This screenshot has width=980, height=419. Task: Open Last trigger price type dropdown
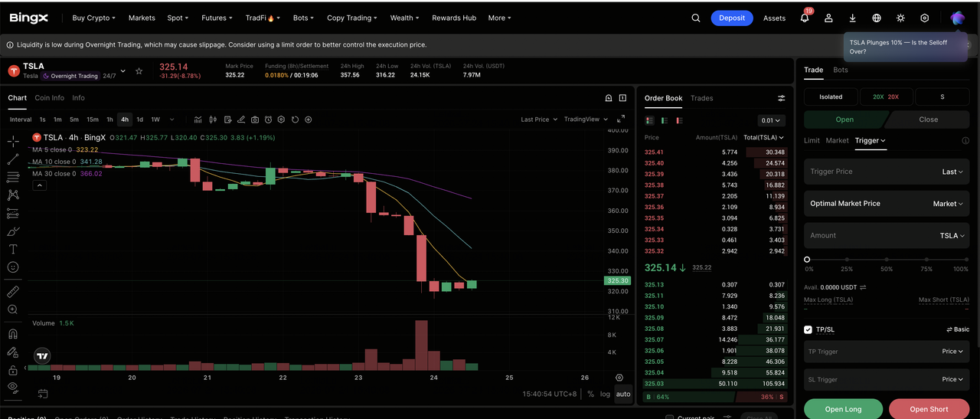(x=952, y=172)
